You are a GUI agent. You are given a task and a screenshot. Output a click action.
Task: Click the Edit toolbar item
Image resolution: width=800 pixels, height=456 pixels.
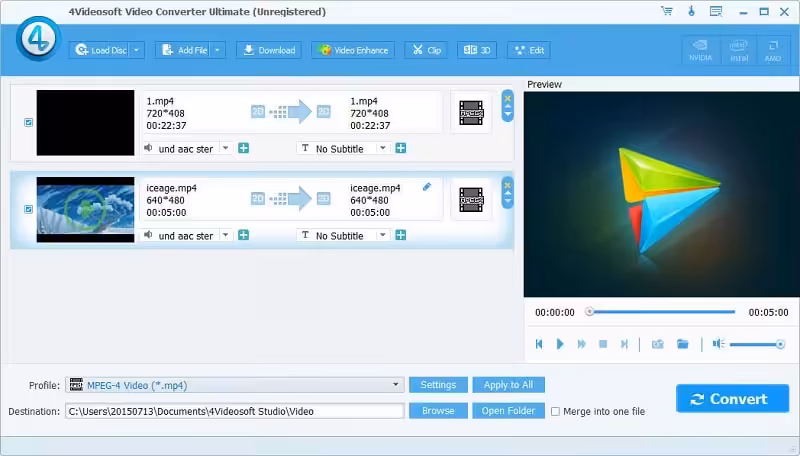(529, 50)
